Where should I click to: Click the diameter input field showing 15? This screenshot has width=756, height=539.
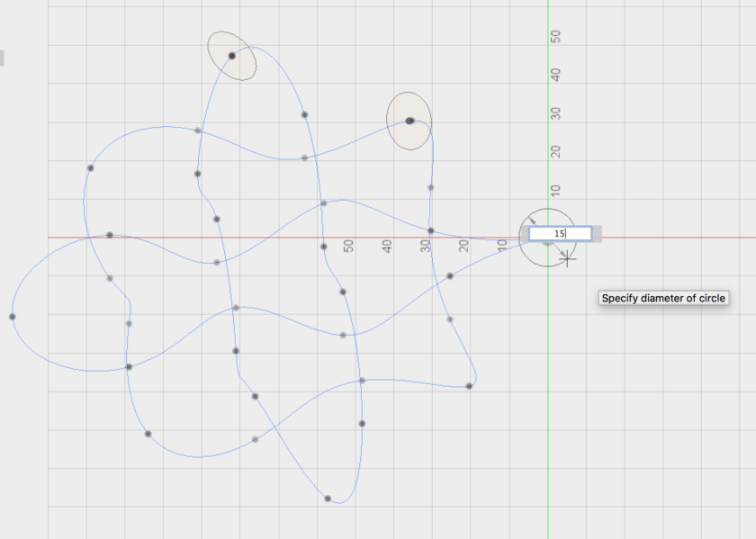[560, 234]
